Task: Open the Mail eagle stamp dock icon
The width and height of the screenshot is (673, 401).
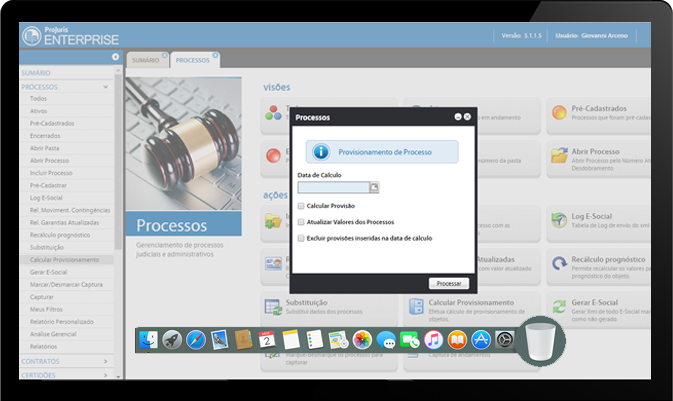Action: (x=219, y=340)
